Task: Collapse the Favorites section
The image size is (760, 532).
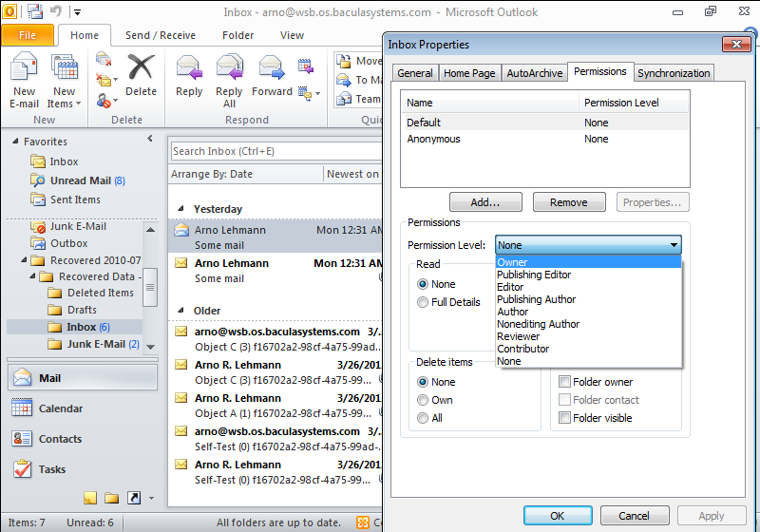Action: tap(16, 141)
